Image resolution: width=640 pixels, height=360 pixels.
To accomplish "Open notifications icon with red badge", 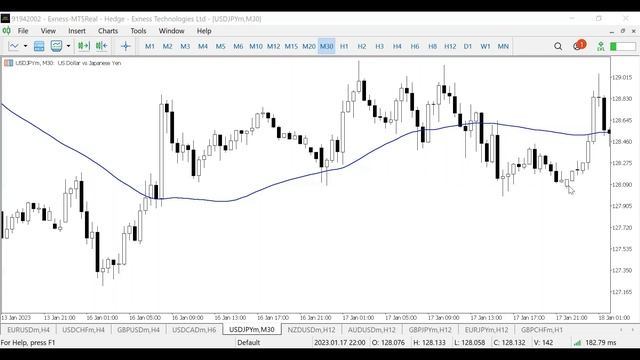I will [x=579, y=45].
